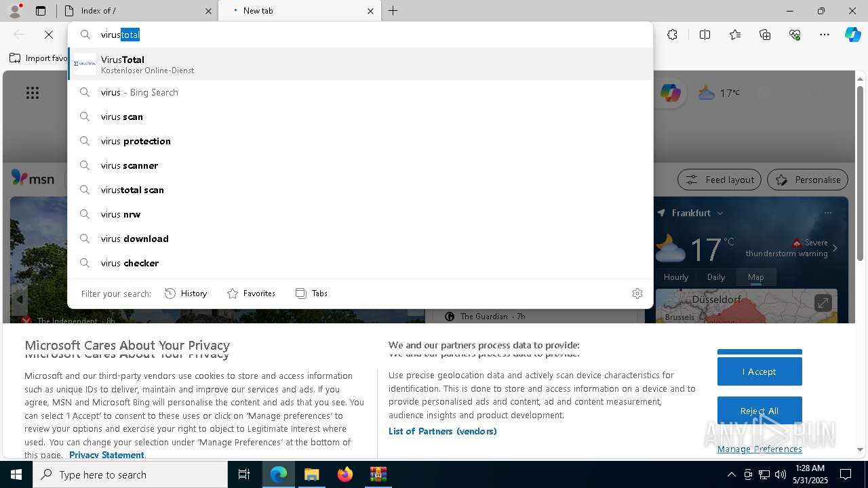Expand the weather map fullscreen
Image resolution: width=868 pixels, height=488 pixels.
[823, 303]
